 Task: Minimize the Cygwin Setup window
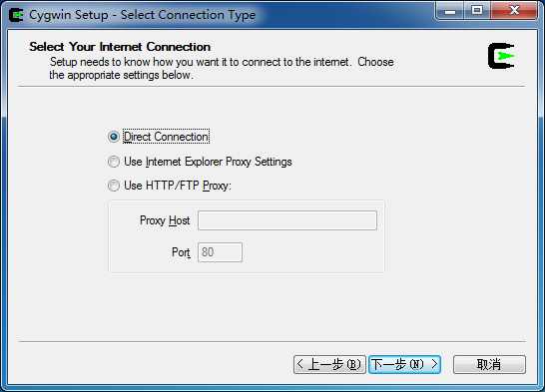pyautogui.click(x=450, y=10)
